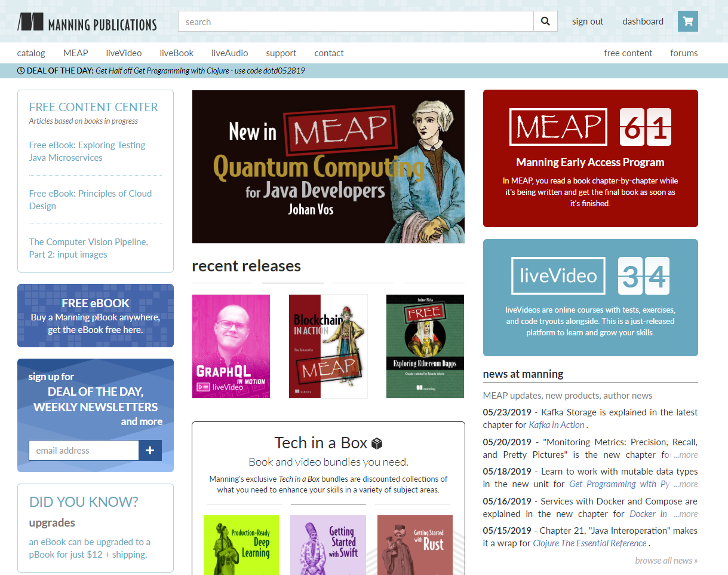Click the liveVideo play icon on GraphQL cover

point(203,386)
